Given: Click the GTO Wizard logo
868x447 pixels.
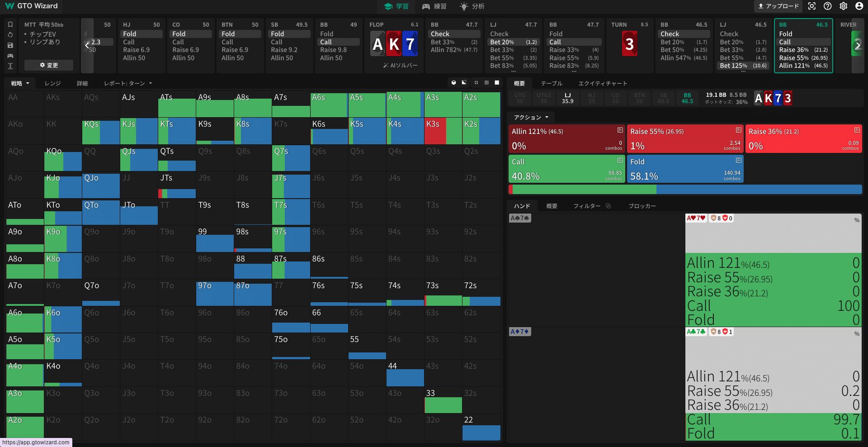Looking at the screenshot, I should [x=31, y=6].
